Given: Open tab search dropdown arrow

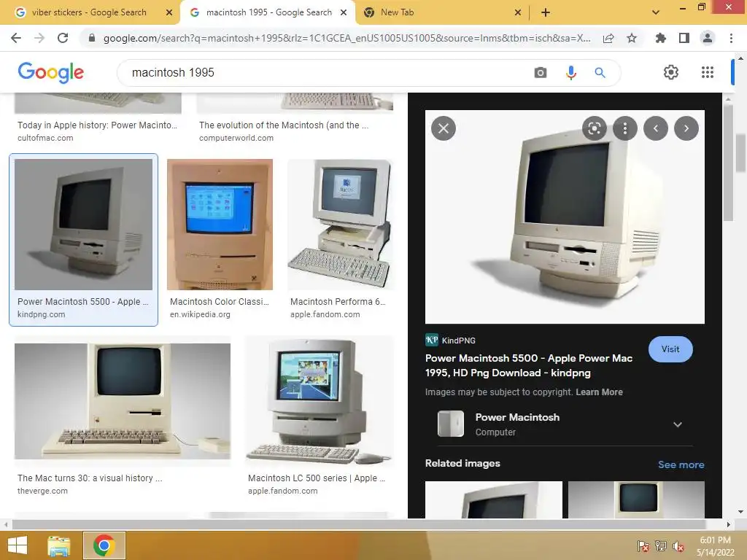Looking at the screenshot, I should coord(656,12).
